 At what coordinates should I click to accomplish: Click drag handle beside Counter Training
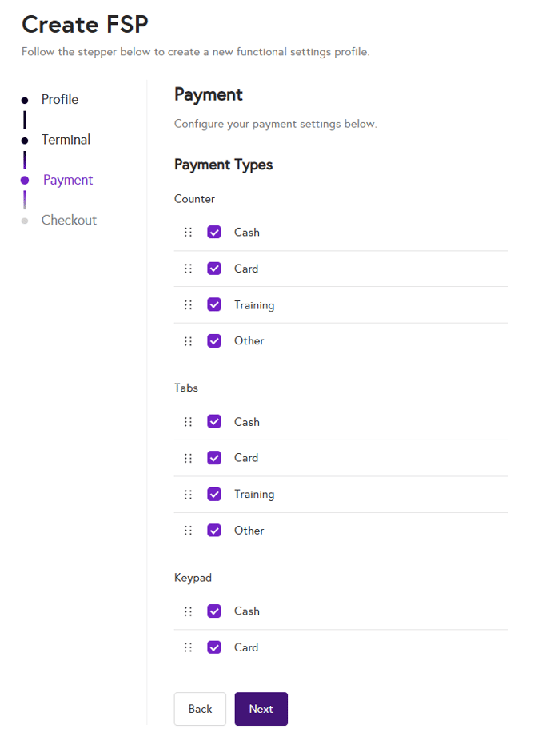pos(188,305)
